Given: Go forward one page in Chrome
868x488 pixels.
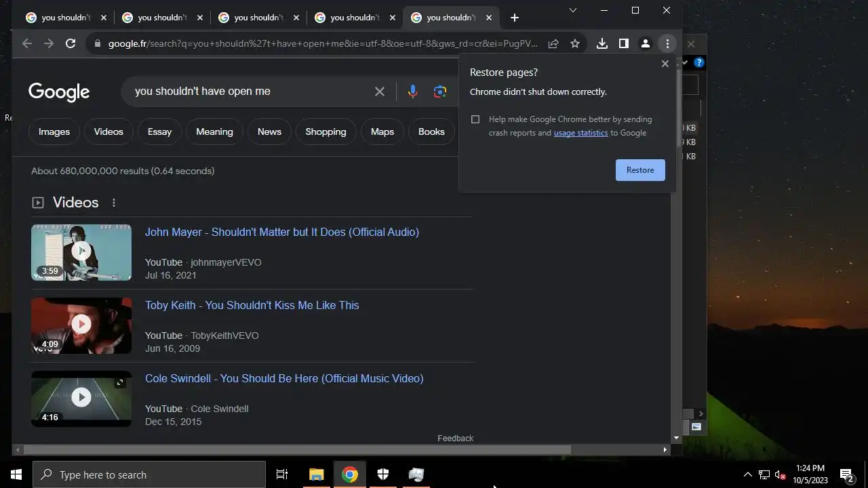Looking at the screenshot, I should point(49,43).
